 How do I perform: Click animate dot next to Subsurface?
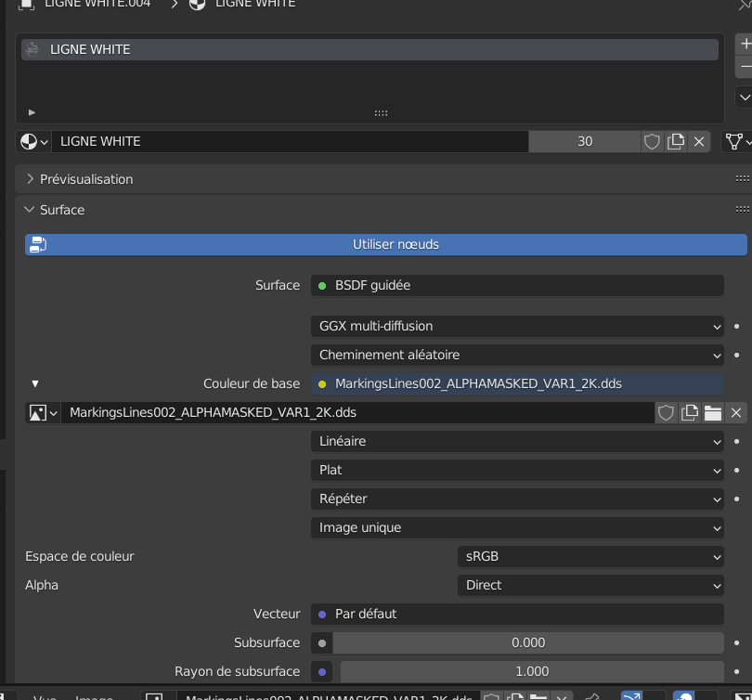coord(736,643)
